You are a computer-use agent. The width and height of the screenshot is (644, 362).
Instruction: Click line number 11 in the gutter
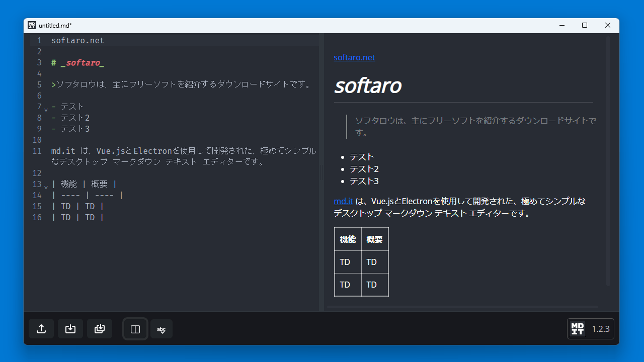[x=37, y=151]
